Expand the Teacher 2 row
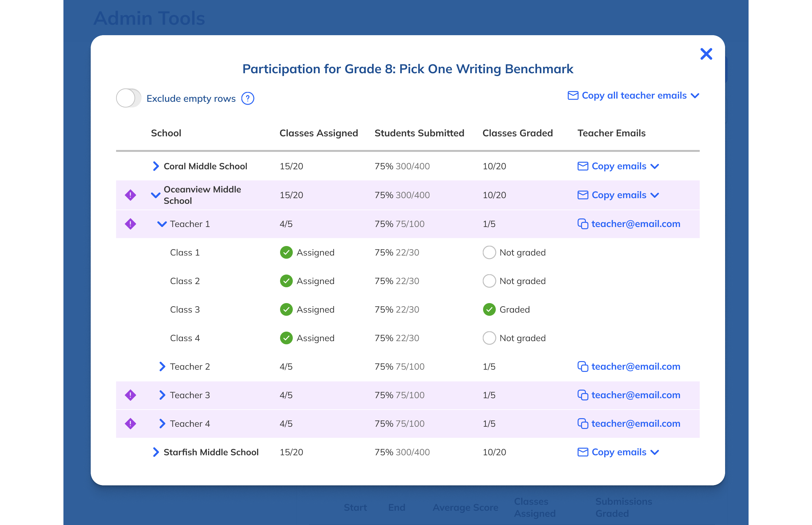This screenshot has height=525, width=812. pyautogui.click(x=162, y=366)
